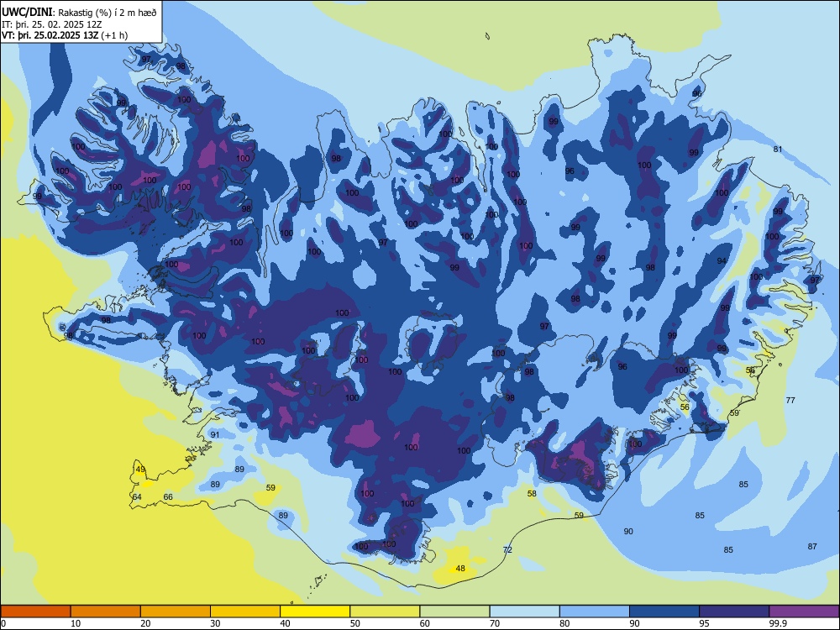
Task: Click the 'VT: þri. 25.02.2025 13Z (+1 h)' line
Action: [65, 35]
